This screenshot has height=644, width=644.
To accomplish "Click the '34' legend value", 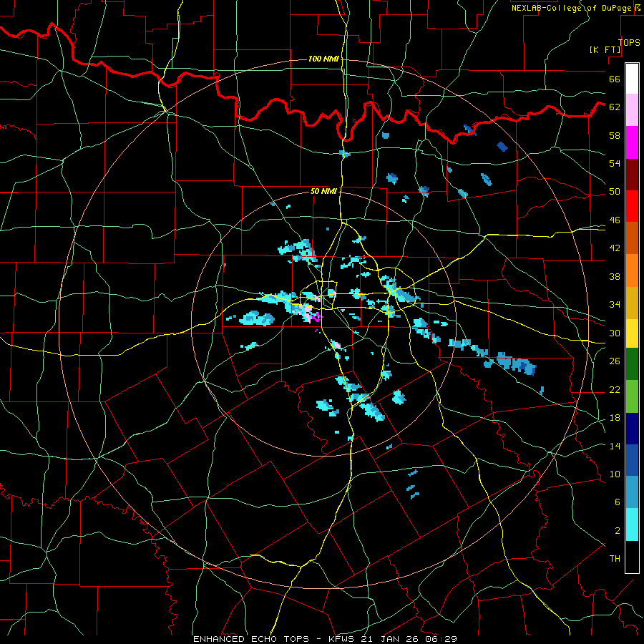I will click(x=615, y=304).
